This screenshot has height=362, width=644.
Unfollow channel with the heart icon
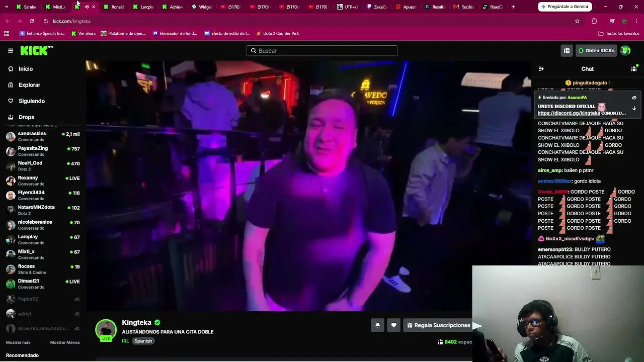pyautogui.click(x=394, y=325)
